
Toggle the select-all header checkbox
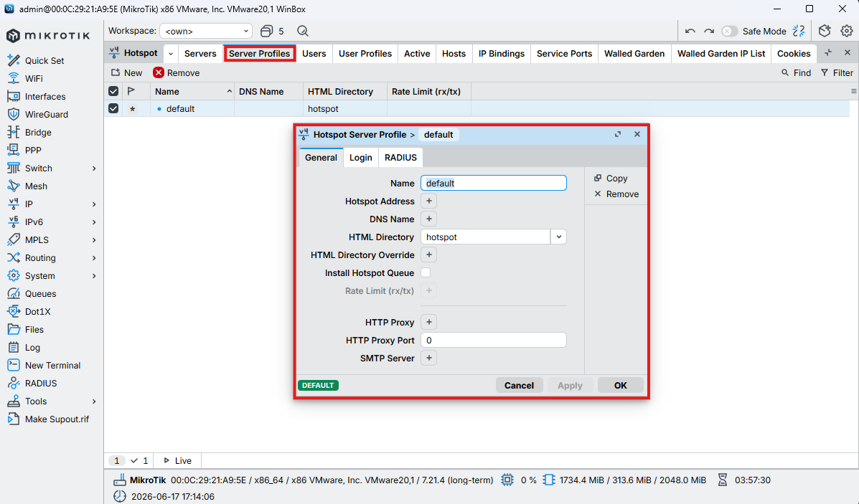tap(113, 91)
